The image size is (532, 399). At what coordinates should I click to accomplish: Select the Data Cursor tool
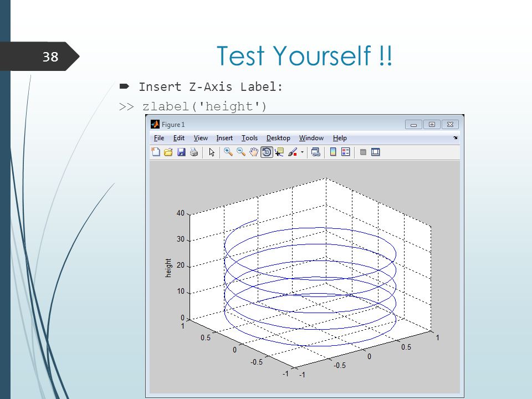coord(279,152)
